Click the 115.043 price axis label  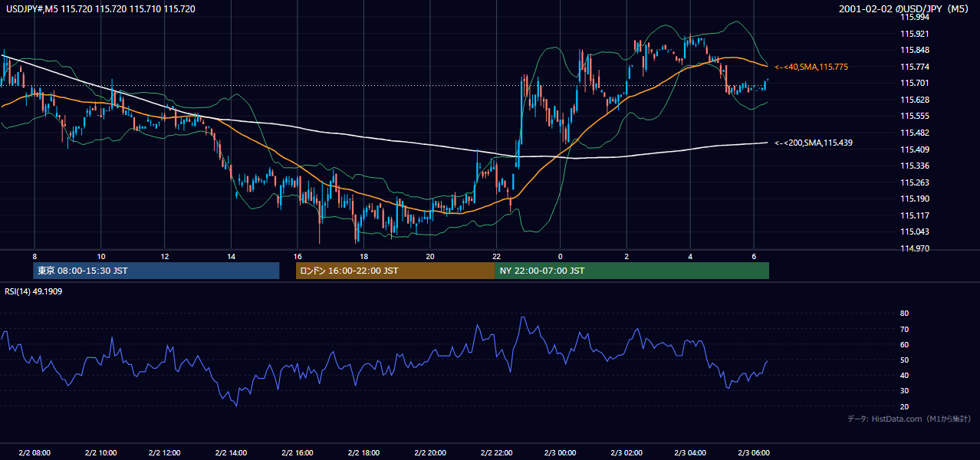(x=914, y=232)
